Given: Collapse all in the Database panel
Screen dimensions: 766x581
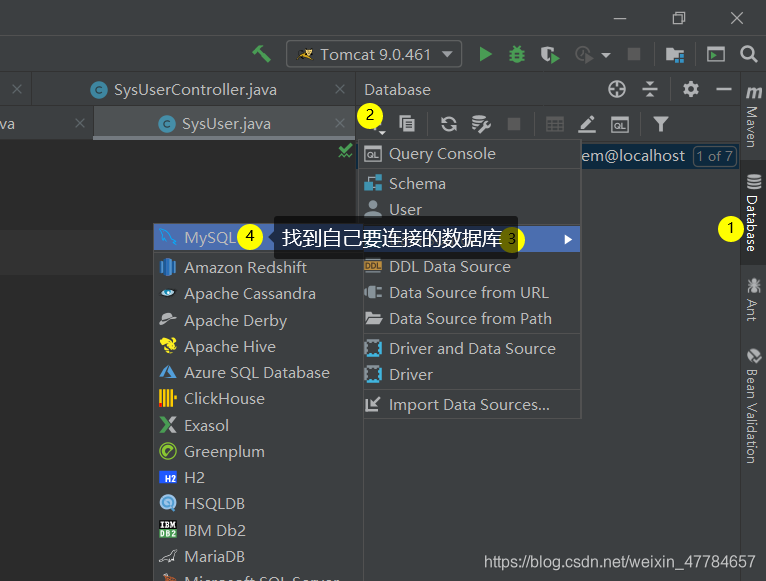Looking at the screenshot, I should (650, 89).
